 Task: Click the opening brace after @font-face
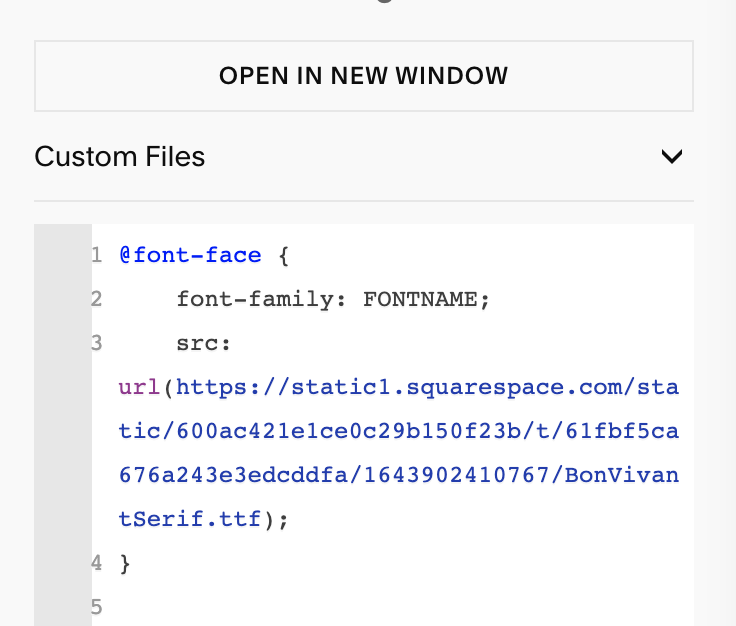[x=284, y=256]
